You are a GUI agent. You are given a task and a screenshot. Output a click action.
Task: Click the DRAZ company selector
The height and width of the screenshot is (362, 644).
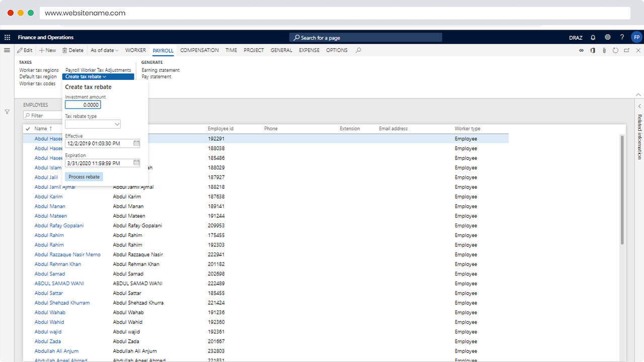tap(576, 38)
